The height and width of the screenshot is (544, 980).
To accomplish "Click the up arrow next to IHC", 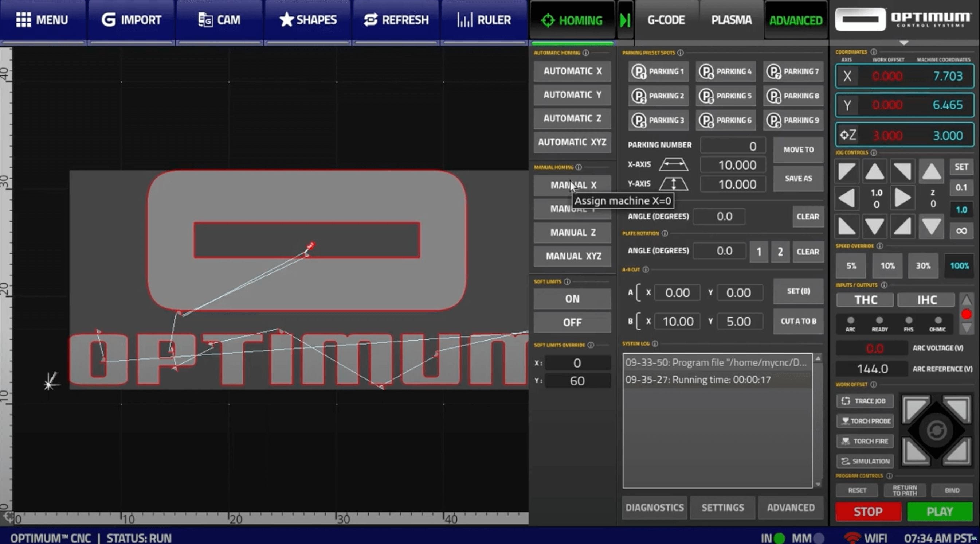I will [966, 300].
